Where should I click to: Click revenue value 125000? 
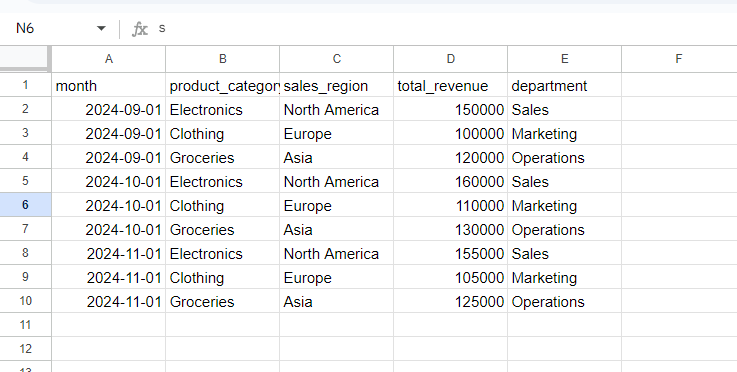(x=450, y=301)
